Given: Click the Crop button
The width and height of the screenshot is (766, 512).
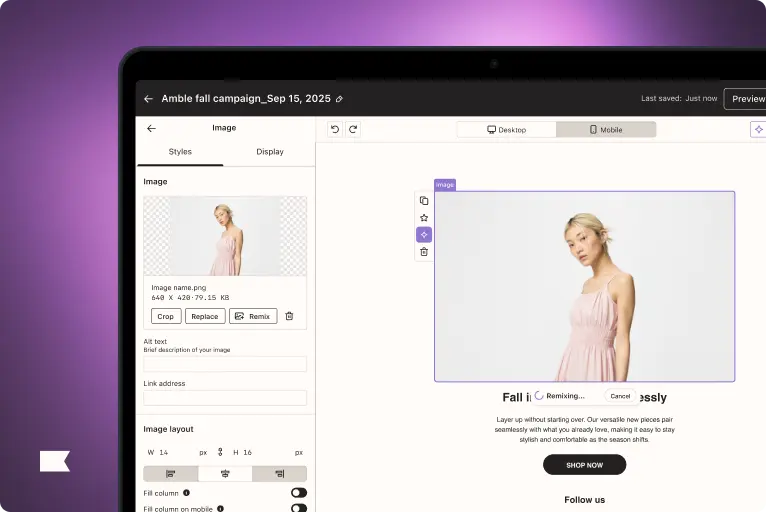Looking at the screenshot, I should [x=166, y=316].
